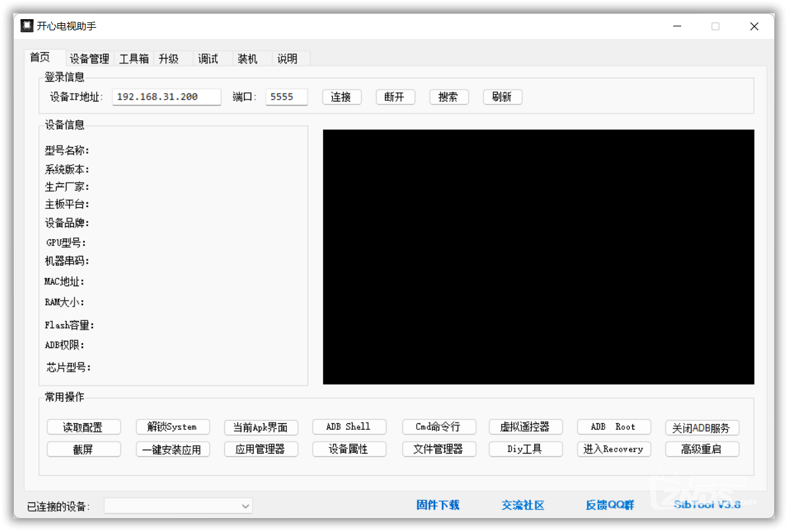Close the 开心电视助手 window
The width and height of the screenshot is (788, 532).
pyautogui.click(x=754, y=26)
